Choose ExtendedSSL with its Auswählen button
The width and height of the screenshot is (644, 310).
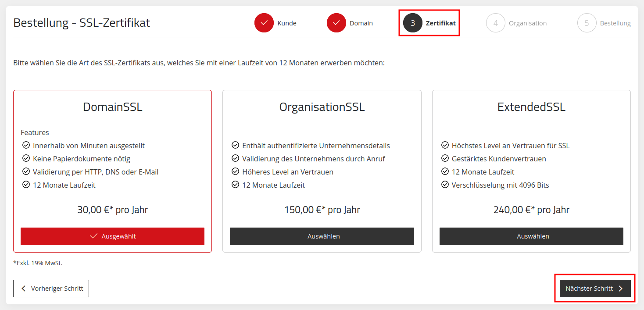[531, 236]
